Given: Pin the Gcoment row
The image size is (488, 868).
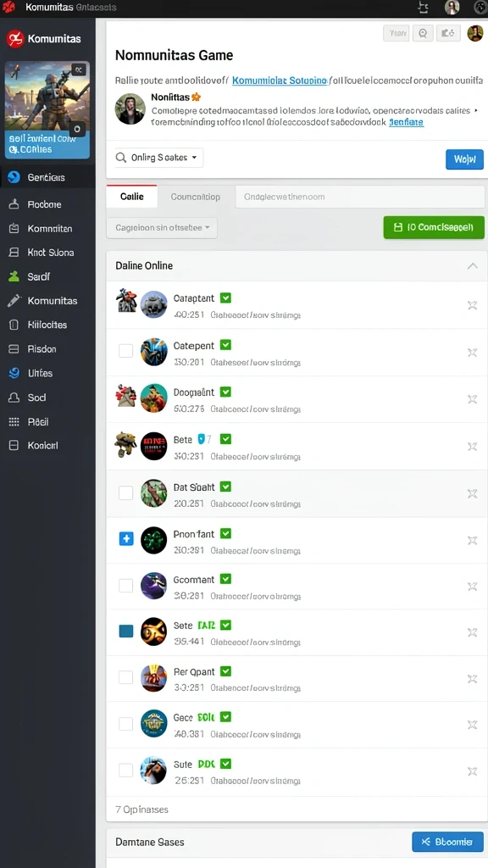Looking at the screenshot, I should (472, 587).
